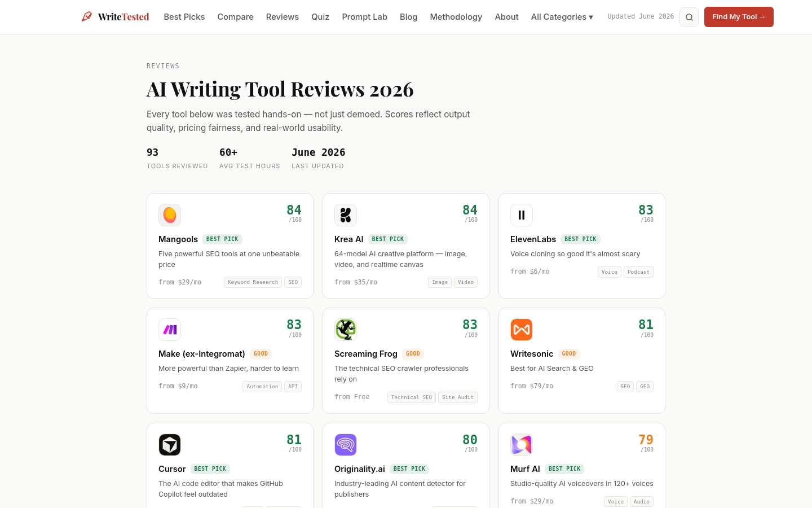Open the Krea AI review title
The height and width of the screenshot is (508, 812).
pos(349,239)
